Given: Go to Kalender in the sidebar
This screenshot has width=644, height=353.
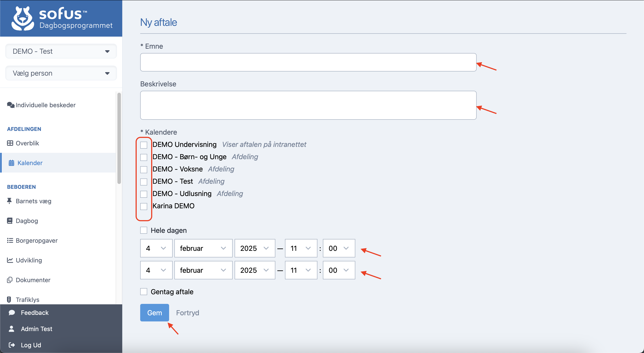Looking at the screenshot, I should tap(30, 163).
